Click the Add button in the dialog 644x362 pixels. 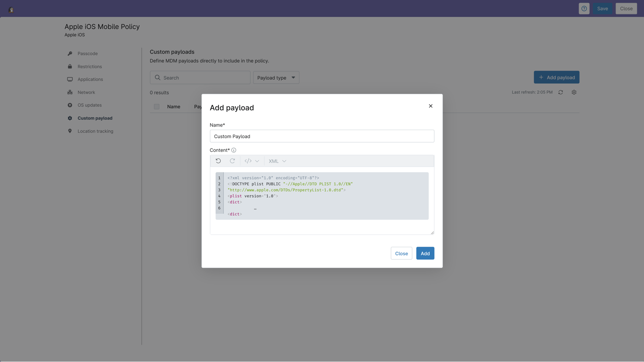click(x=425, y=253)
